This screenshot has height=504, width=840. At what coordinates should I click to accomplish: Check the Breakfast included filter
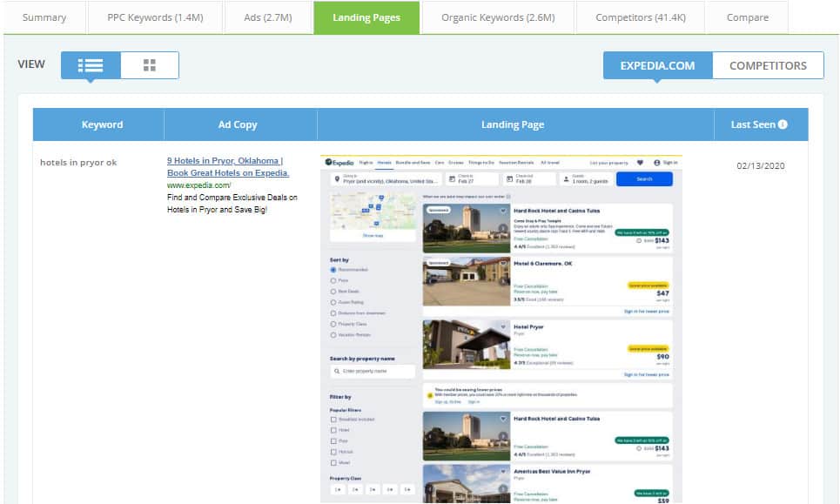pos(333,420)
